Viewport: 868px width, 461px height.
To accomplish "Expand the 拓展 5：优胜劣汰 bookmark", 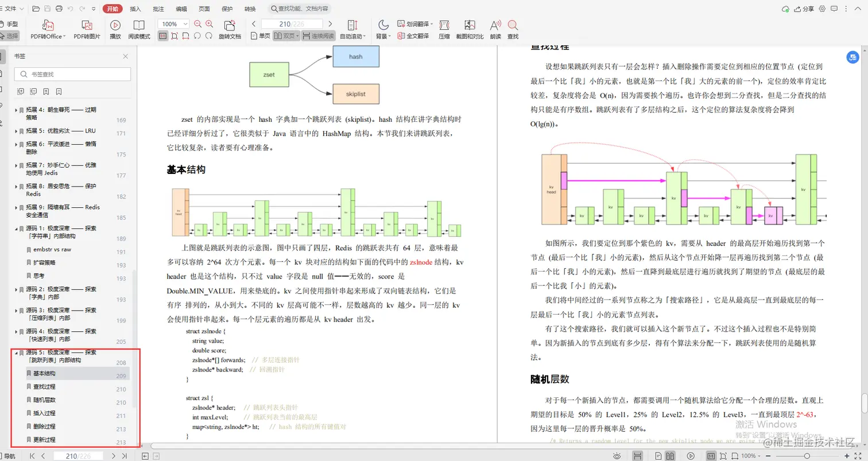I will click(x=16, y=131).
